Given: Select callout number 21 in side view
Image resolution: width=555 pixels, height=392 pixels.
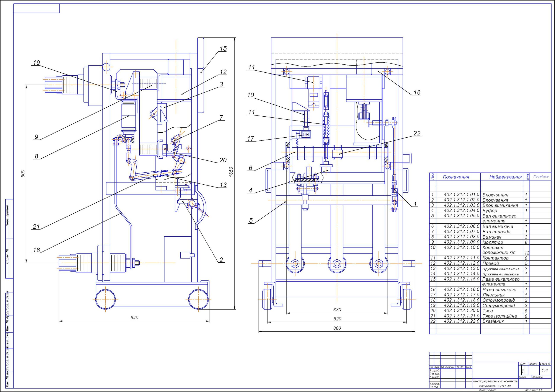Looking at the screenshot, I should (36, 226).
